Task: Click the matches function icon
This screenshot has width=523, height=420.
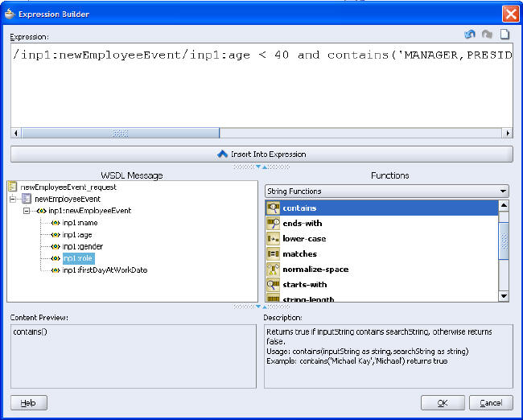Action: pos(273,254)
